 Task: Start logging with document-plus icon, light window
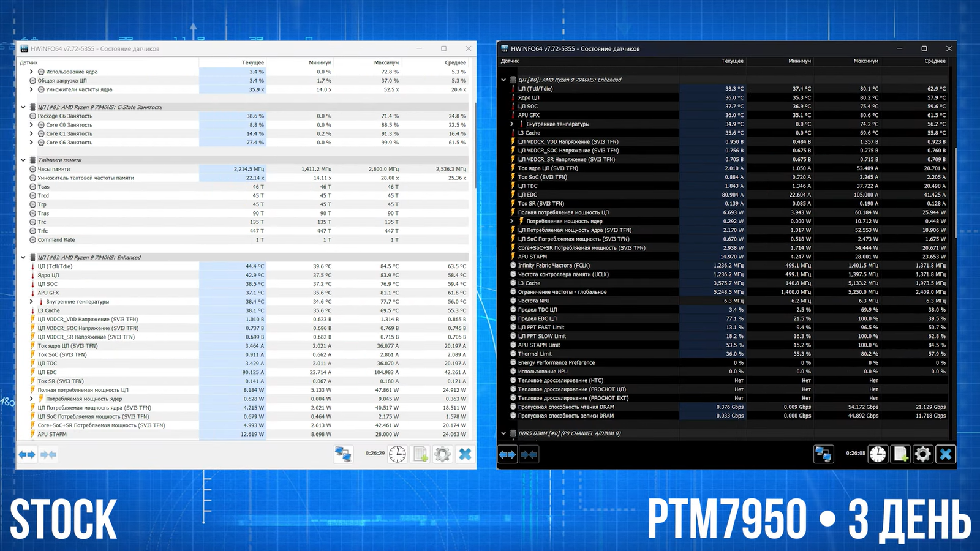tap(420, 454)
